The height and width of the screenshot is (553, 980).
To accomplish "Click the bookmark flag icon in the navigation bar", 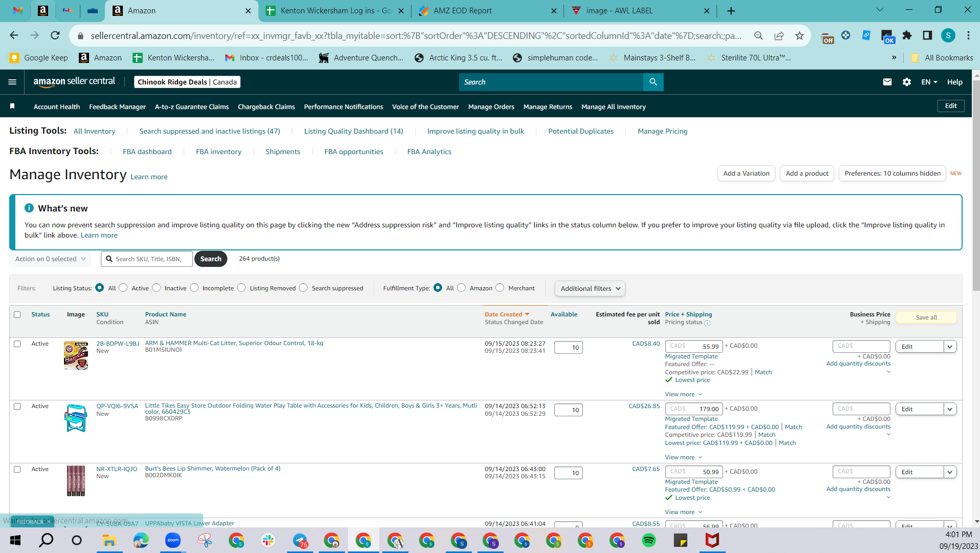I will click(x=12, y=106).
